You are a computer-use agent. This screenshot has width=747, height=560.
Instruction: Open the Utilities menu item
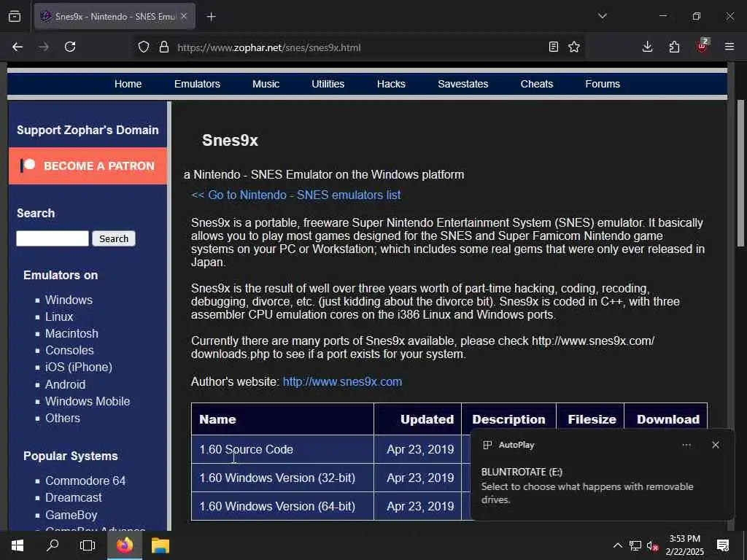[x=328, y=84]
